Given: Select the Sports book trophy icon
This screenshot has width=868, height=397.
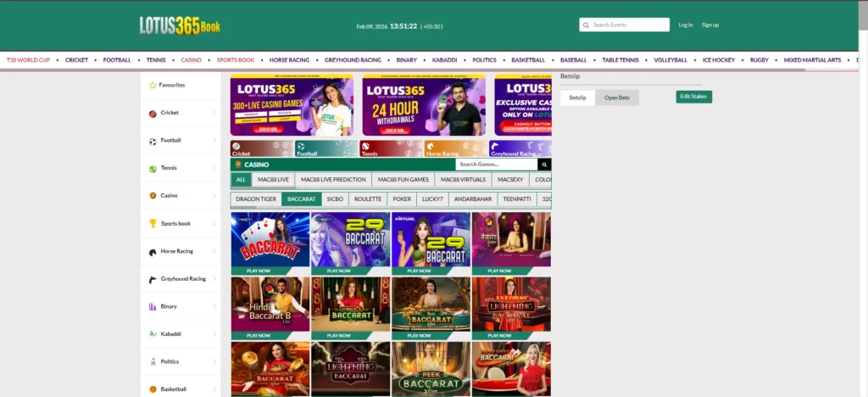Looking at the screenshot, I should point(153,224).
